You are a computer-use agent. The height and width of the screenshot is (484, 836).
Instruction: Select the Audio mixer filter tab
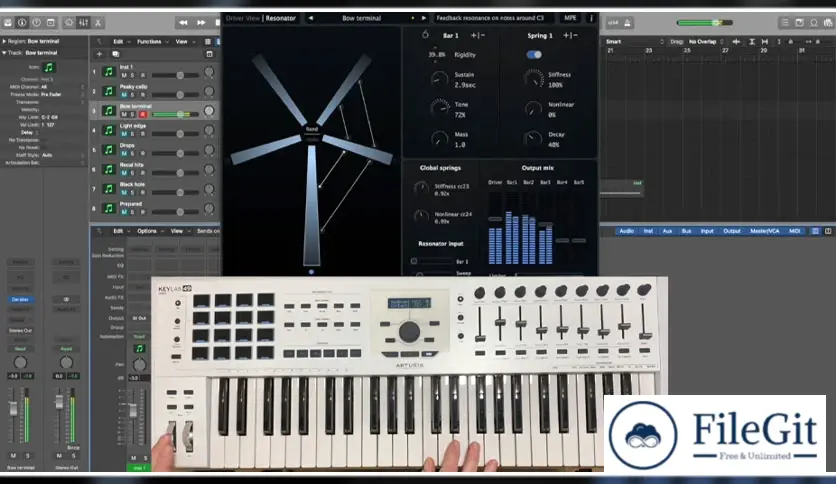click(626, 231)
